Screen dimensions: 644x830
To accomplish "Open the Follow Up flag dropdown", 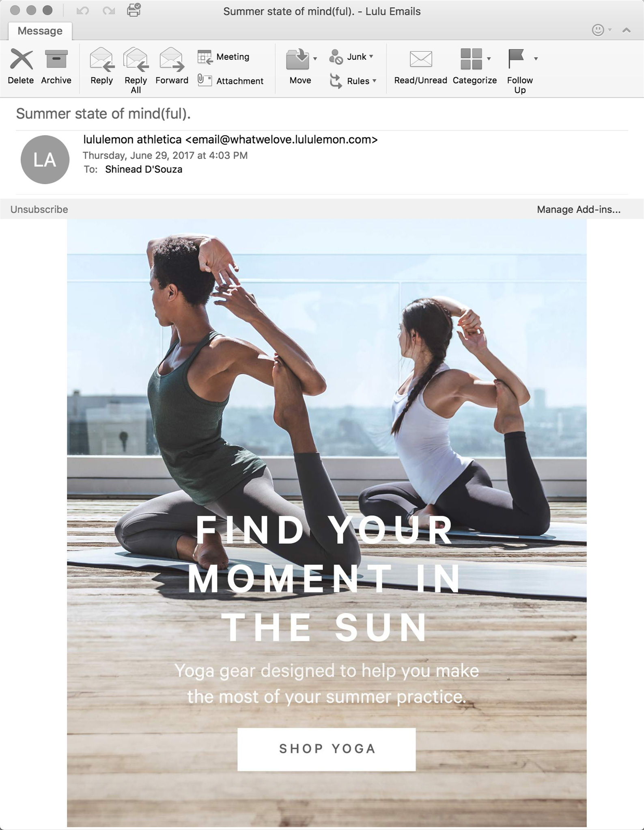I will pyautogui.click(x=536, y=59).
